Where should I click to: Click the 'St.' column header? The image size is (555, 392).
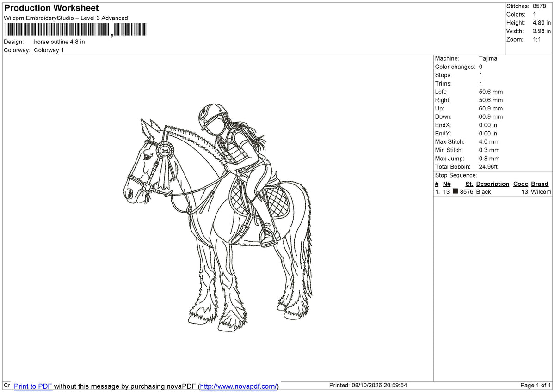[469, 184]
